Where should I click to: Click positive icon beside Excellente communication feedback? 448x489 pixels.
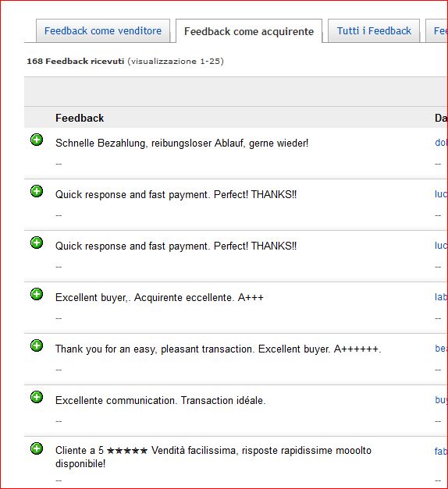click(x=37, y=397)
